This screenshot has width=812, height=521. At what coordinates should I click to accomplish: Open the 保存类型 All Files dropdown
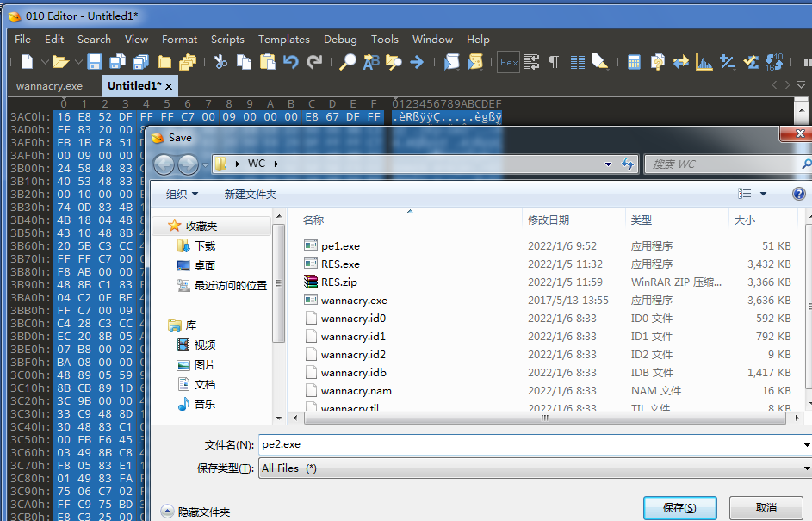tap(807, 468)
